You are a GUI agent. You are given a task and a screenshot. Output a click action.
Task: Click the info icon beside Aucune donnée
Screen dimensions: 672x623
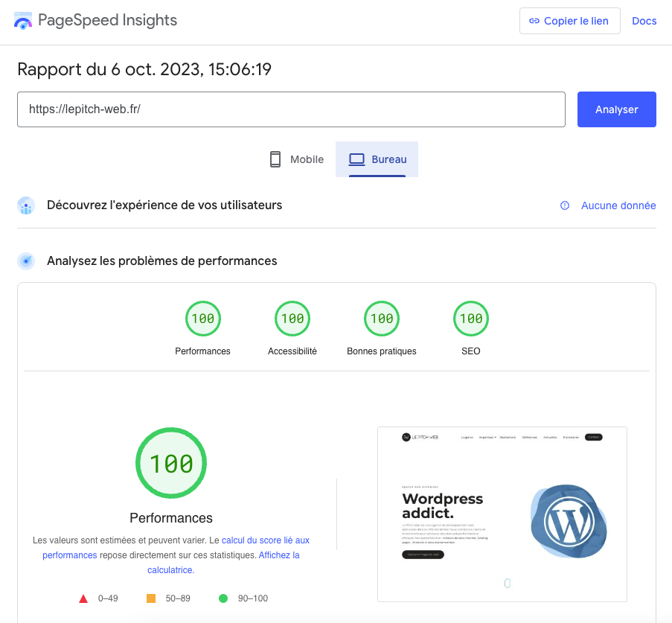(x=565, y=205)
